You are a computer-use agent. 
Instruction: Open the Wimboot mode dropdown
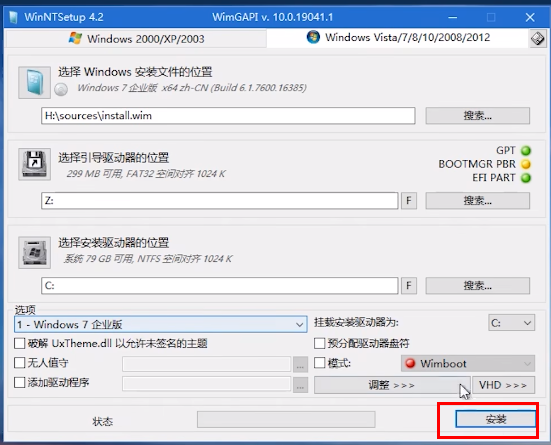(468, 363)
